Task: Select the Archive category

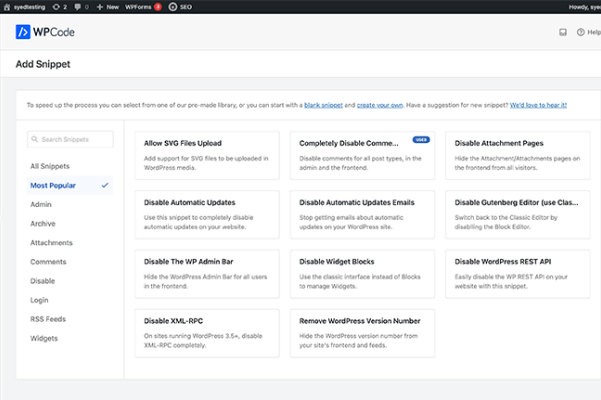Action: (x=43, y=224)
